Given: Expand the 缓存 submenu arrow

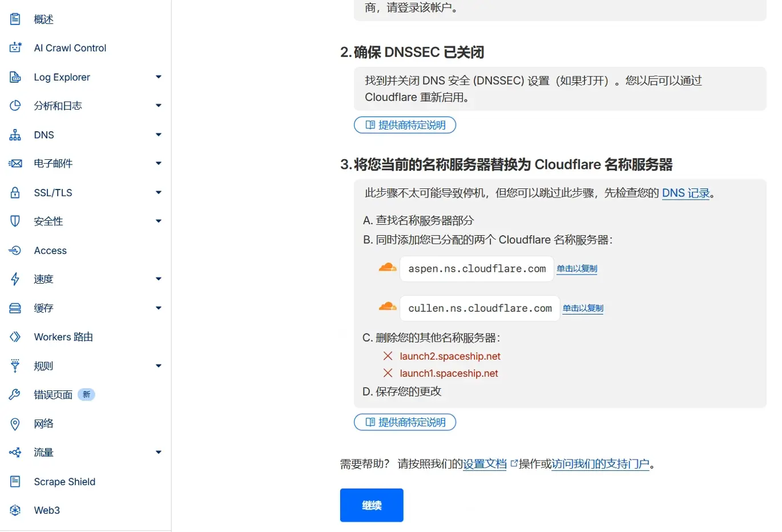Looking at the screenshot, I should (159, 308).
